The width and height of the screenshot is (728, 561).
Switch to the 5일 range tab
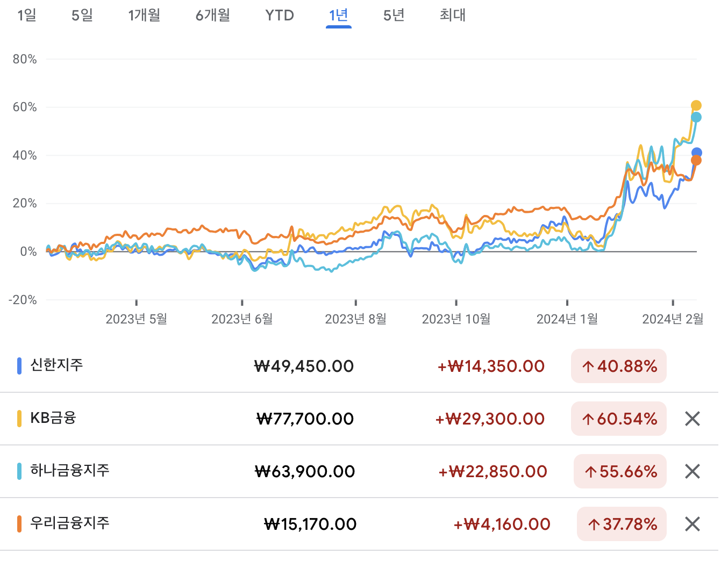tap(82, 15)
